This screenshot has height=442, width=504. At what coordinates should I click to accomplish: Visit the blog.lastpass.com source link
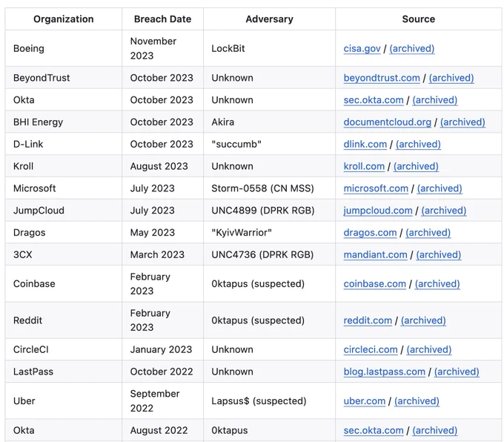[385, 372]
